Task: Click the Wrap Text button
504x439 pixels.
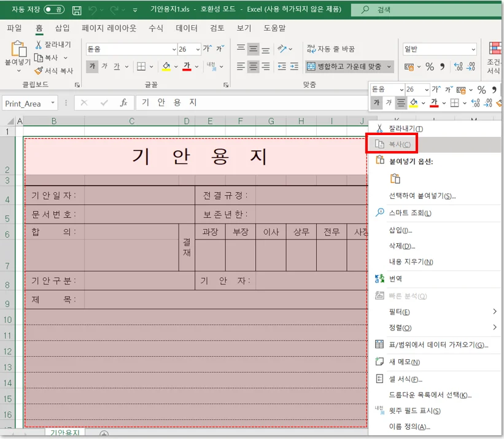Action: click(x=330, y=49)
